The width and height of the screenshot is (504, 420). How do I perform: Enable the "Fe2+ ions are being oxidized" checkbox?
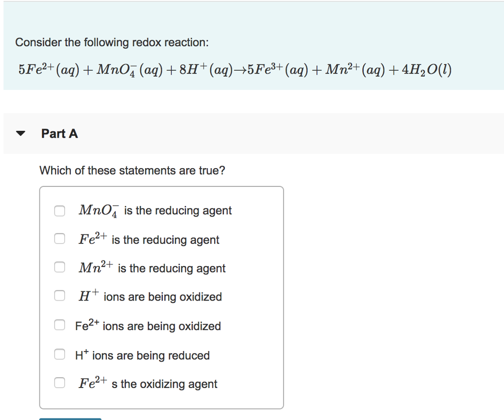tap(60, 325)
